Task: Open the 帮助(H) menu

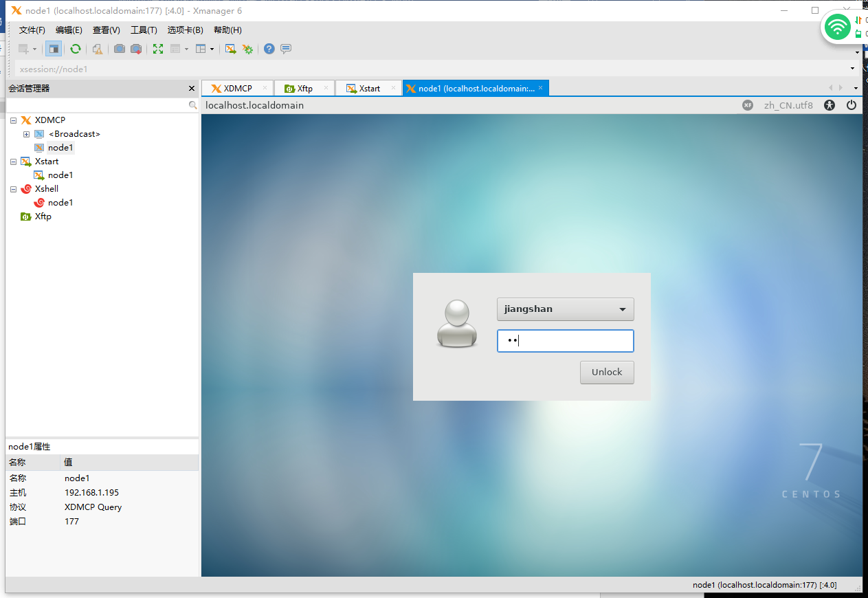Action: (227, 30)
